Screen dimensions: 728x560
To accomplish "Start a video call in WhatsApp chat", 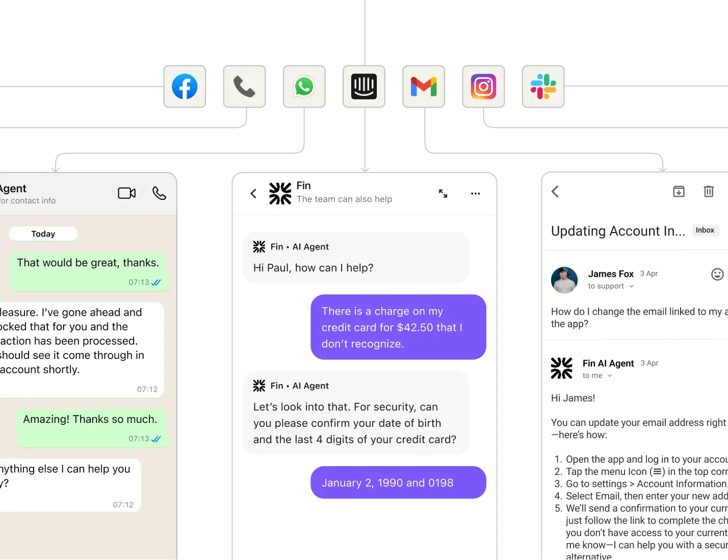I will pos(127,193).
